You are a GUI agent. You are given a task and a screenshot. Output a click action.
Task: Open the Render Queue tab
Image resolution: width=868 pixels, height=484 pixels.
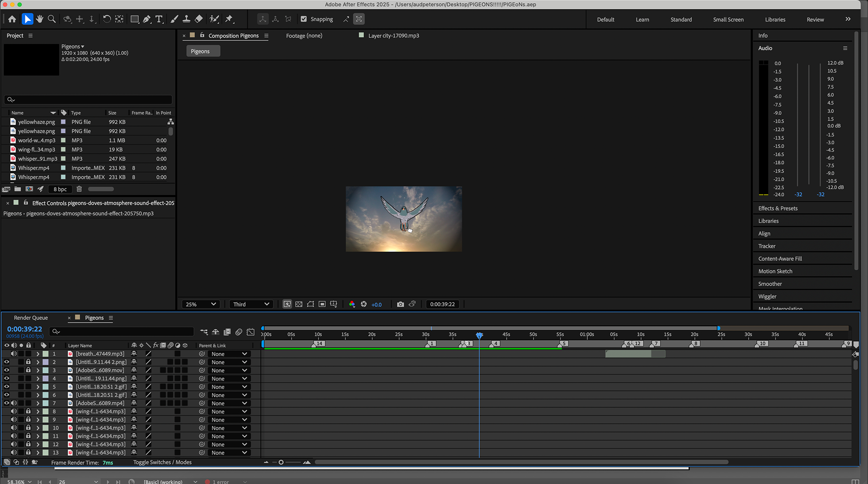[x=31, y=318]
